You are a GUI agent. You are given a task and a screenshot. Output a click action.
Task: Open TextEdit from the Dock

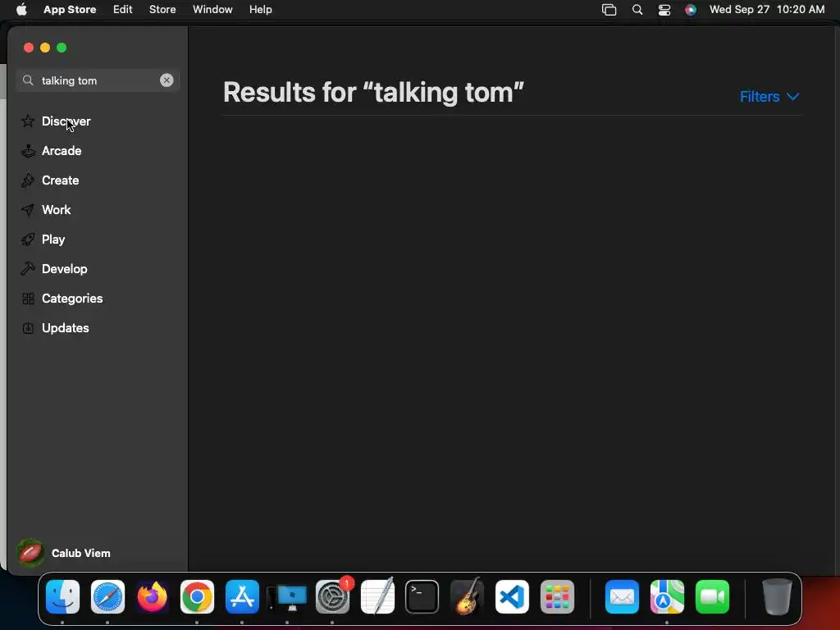pos(377,596)
